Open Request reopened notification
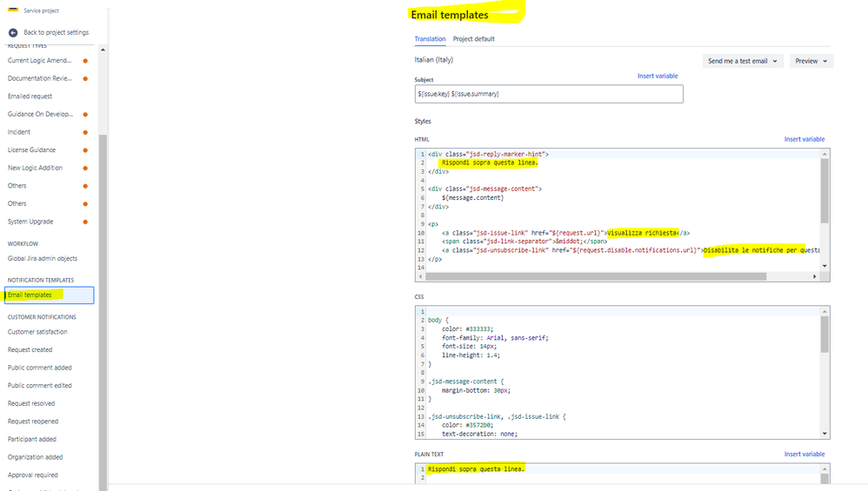The height and width of the screenshot is (491, 868). (33, 421)
